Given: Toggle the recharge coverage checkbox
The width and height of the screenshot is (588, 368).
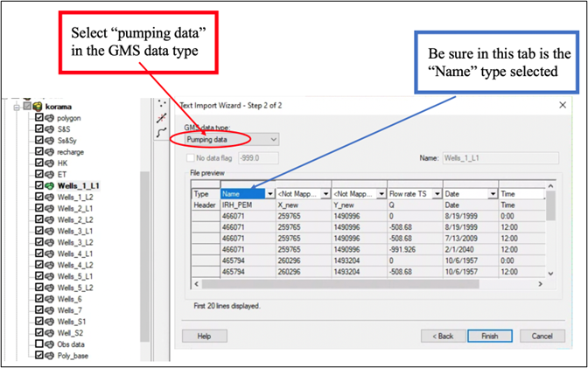Looking at the screenshot, I should pos(39,151).
